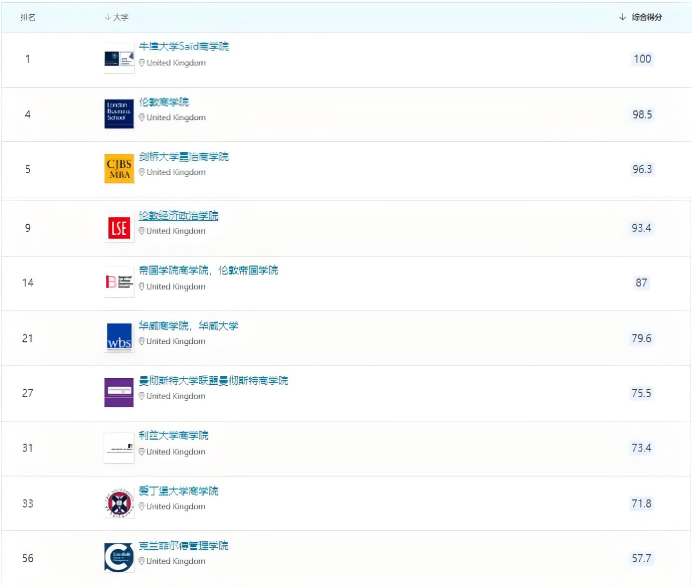Viewport: 692px width, 587px height.
Task: Open 克兰菲尔德管理学院 link
Action: 184,546
